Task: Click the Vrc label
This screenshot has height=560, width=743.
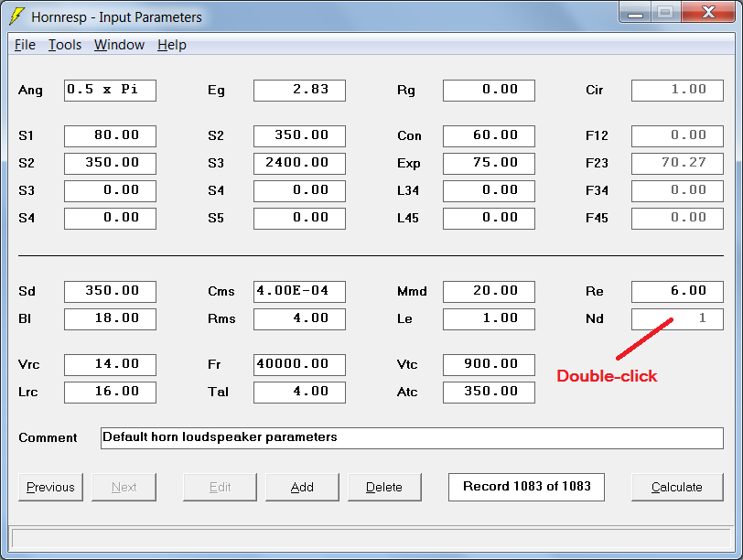Action: [x=29, y=365]
